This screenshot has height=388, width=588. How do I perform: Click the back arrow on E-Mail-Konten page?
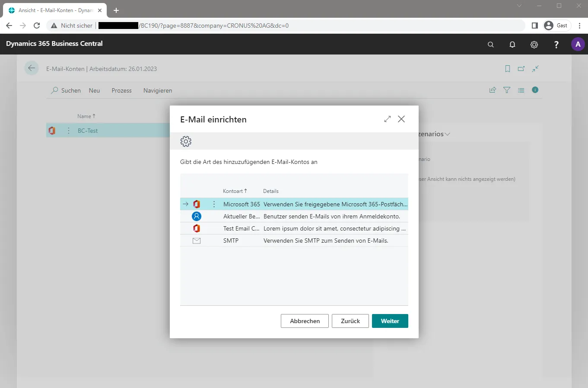point(32,68)
